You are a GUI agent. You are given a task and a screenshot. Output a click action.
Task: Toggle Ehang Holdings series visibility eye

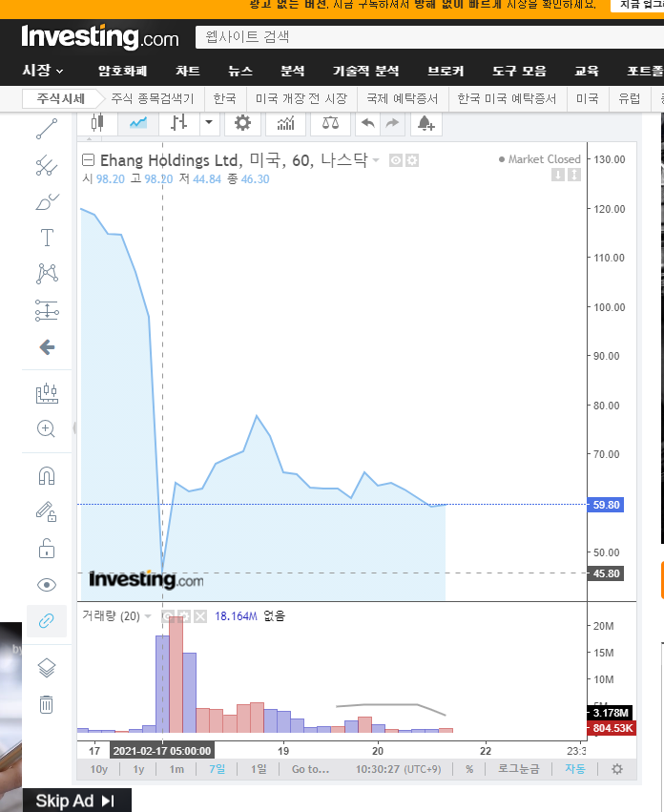[x=396, y=160]
